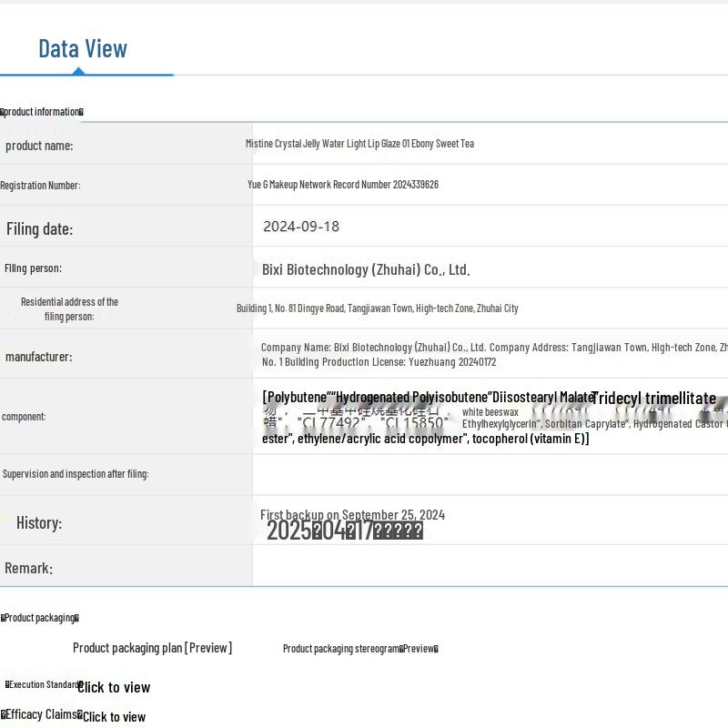The image size is (728, 728).
Task: Click the Tridecyl trimellitate ingredient text
Action: tap(653, 399)
